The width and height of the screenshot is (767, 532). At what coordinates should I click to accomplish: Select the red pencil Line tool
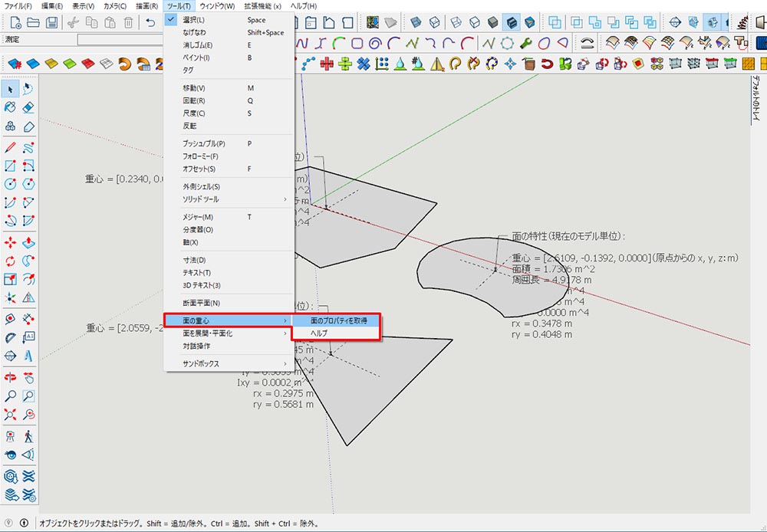click(x=10, y=147)
